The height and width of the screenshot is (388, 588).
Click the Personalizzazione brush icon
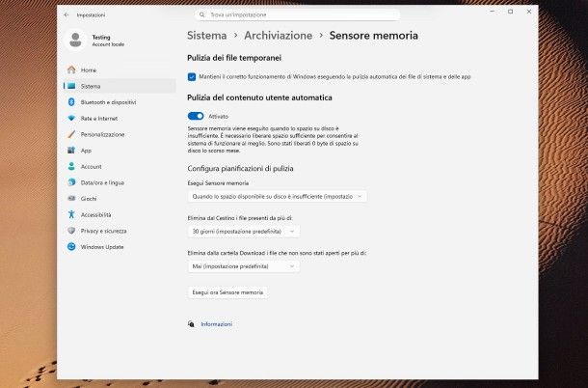(71, 134)
